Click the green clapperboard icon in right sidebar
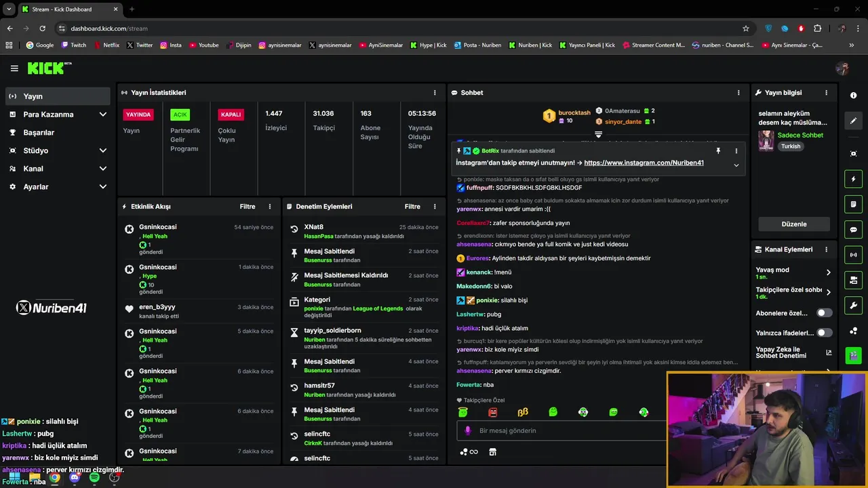The height and width of the screenshot is (488, 868). (853, 355)
